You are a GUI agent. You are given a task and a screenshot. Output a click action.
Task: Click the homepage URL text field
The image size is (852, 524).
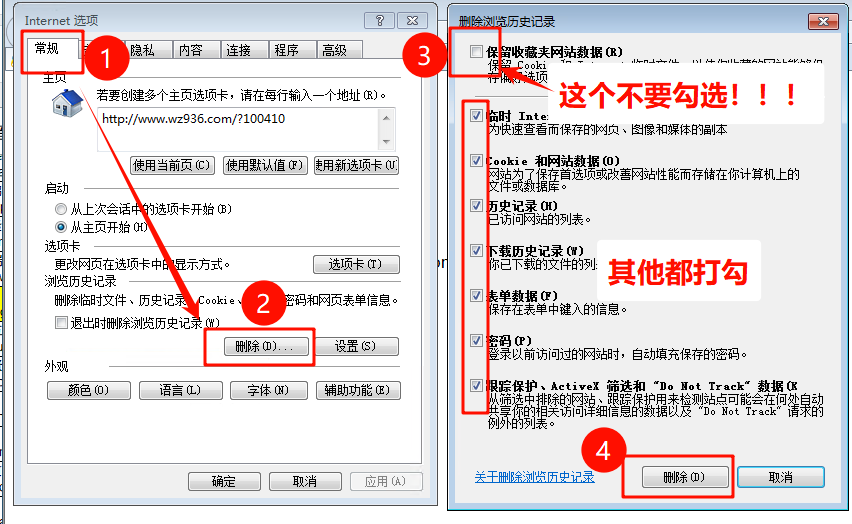tap(238, 128)
